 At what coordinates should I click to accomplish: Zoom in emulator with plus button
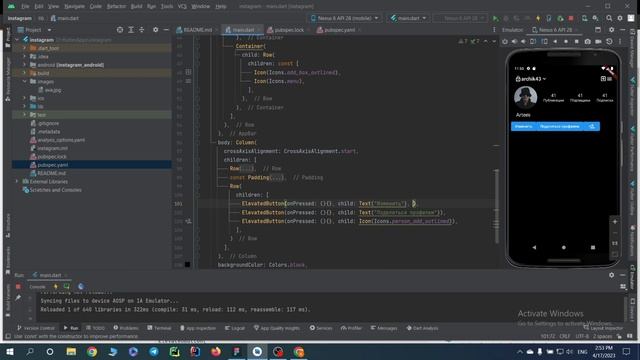615,222
